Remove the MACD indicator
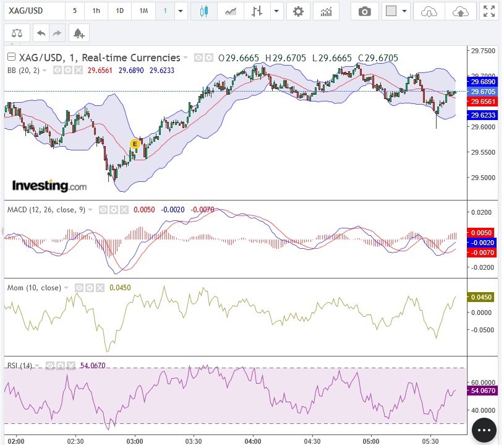 click(x=124, y=210)
